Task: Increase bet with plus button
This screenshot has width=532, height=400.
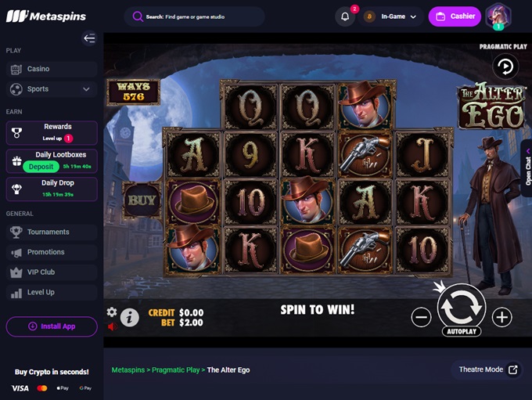Action: click(x=501, y=318)
